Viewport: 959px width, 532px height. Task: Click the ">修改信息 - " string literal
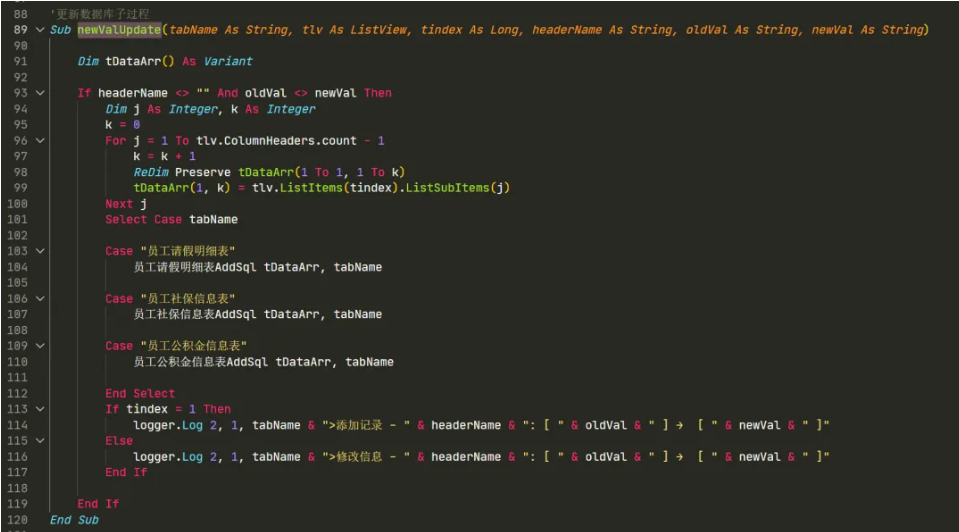pyautogui.click(x=366, y=456)
